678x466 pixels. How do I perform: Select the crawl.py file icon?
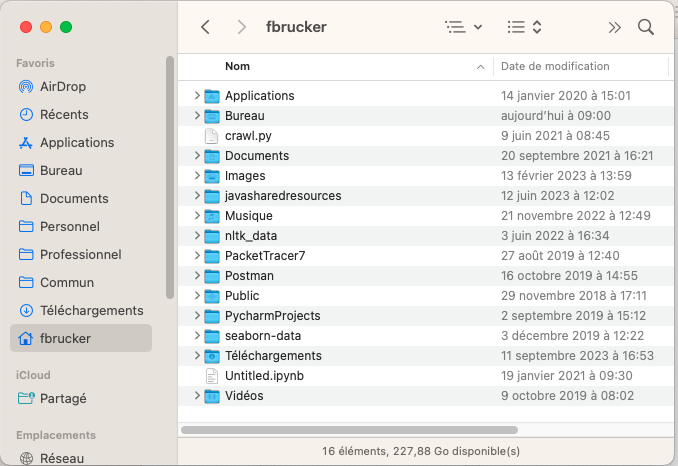tap(211, 136)
